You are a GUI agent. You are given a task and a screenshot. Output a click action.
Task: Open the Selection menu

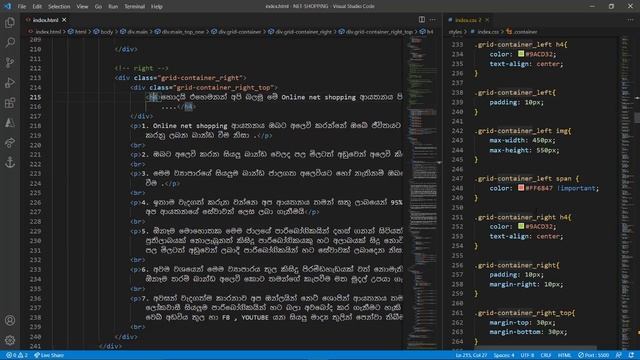(x=59, y=7)
